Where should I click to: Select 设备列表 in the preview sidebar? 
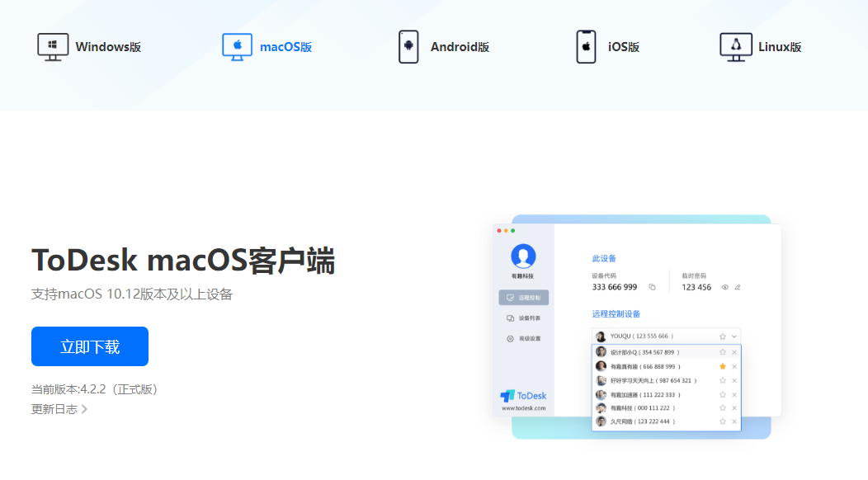524,318
